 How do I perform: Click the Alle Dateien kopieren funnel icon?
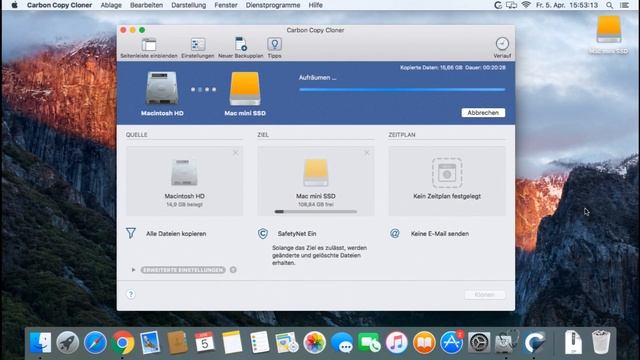click(131, 233)
